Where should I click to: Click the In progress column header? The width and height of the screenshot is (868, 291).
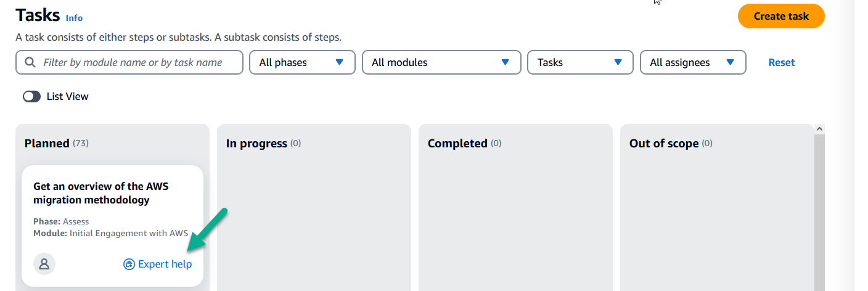tap(256, 143)
